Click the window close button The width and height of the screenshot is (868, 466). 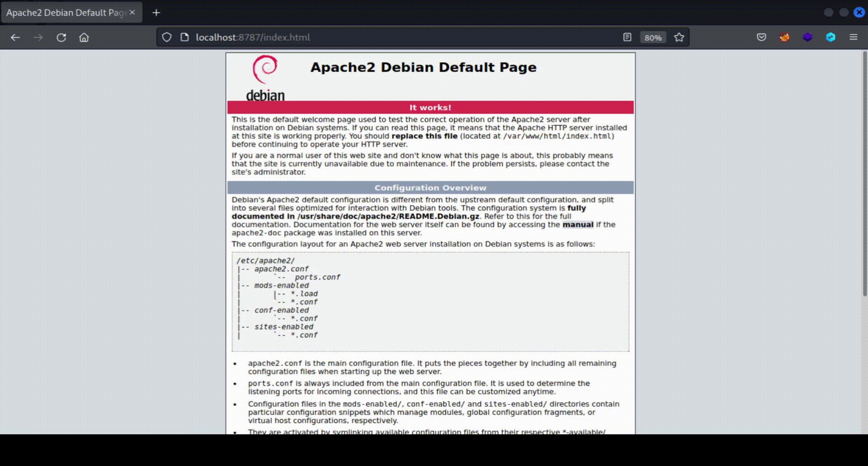tap(859, 13)
